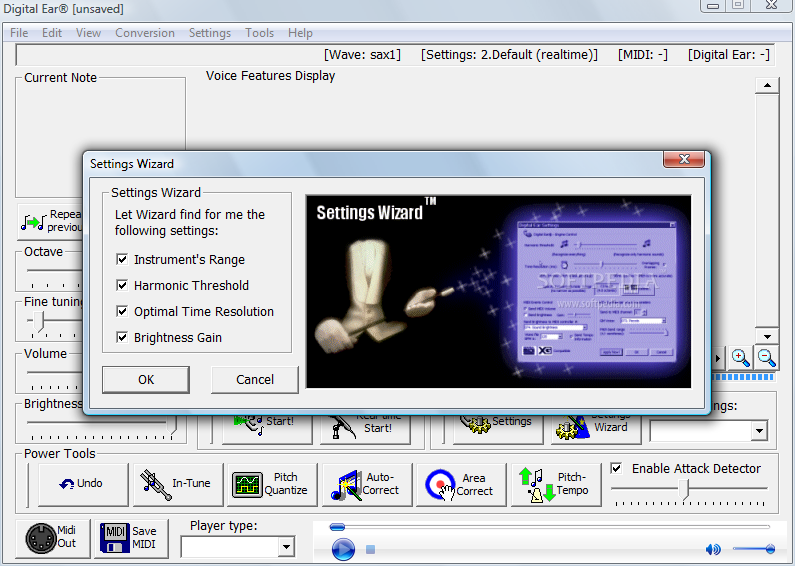Click the scrollbar up arrow in Voice Features Display
795x566 pixels.
767,85
